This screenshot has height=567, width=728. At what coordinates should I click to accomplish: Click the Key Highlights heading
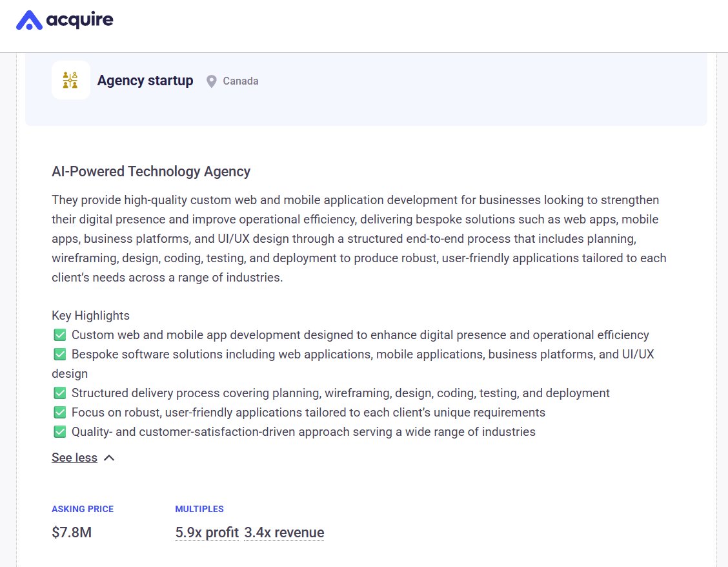(x=90, y=316)
